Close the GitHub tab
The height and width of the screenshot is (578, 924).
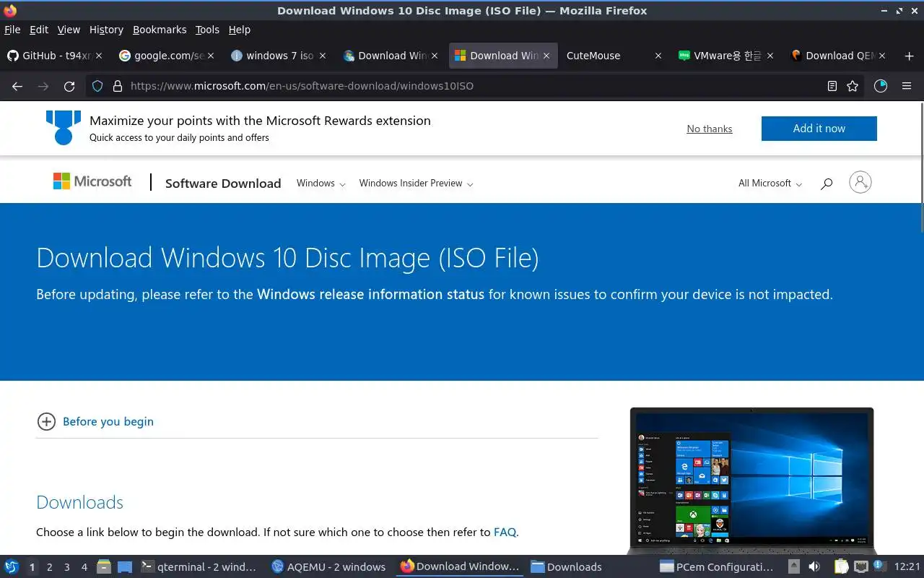(99, 56)
